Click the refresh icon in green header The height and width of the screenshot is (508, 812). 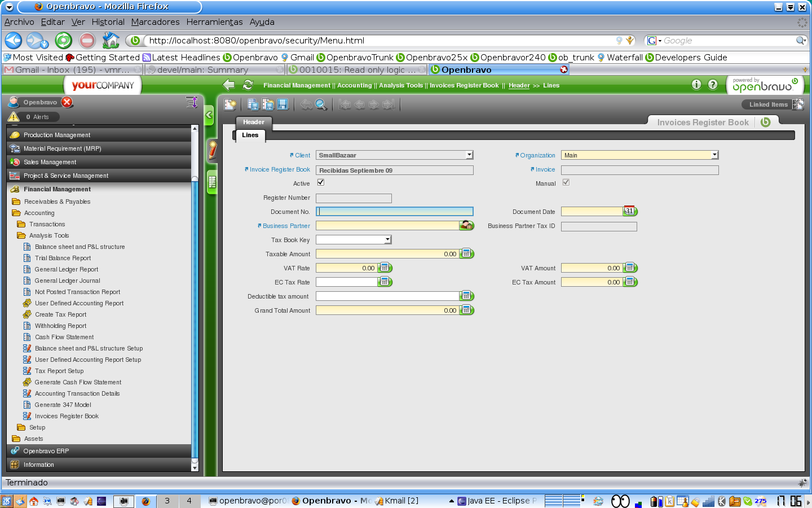point(248,85)
